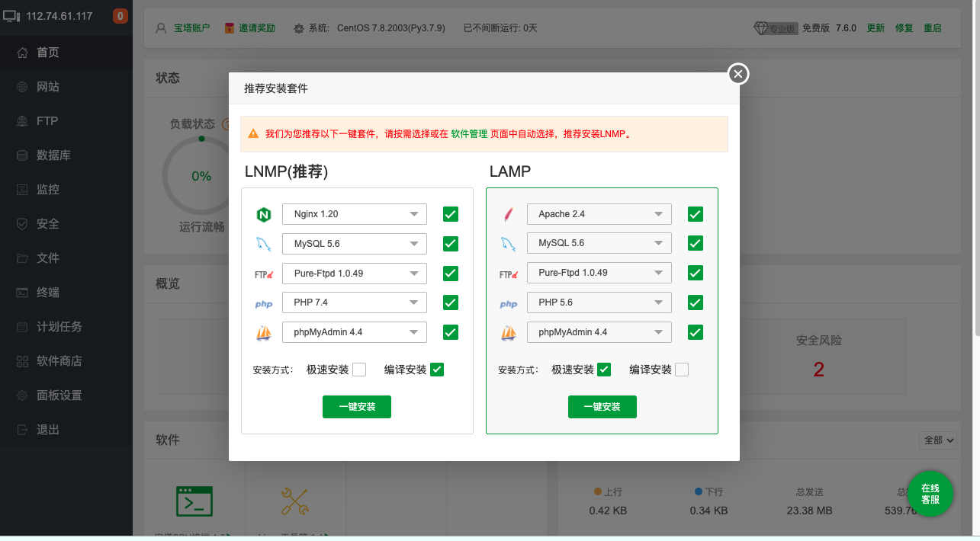The image size is (980, 541).
Task: Open the 全部 filter dropdown
Action: pyautogui.click(x=939, y=440)
